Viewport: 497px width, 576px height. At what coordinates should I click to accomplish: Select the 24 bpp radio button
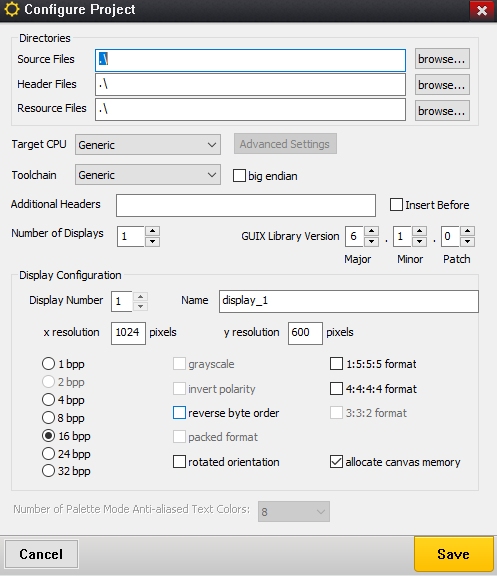[x=48, y=454]
